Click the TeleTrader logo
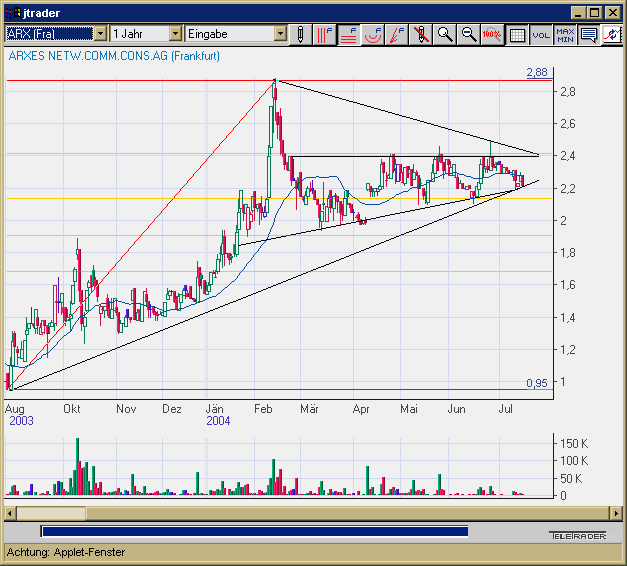Viewport: 627px width, 566px height. (x=578, y=536)
